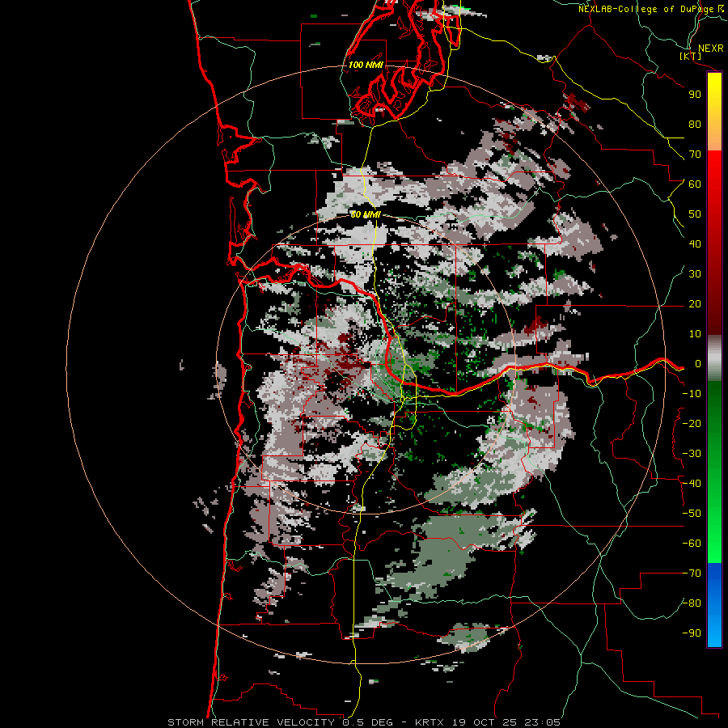This screenshot has width=728, height=728.
Task: Click the 40 value on velocity scale
Action: (695, 244)
